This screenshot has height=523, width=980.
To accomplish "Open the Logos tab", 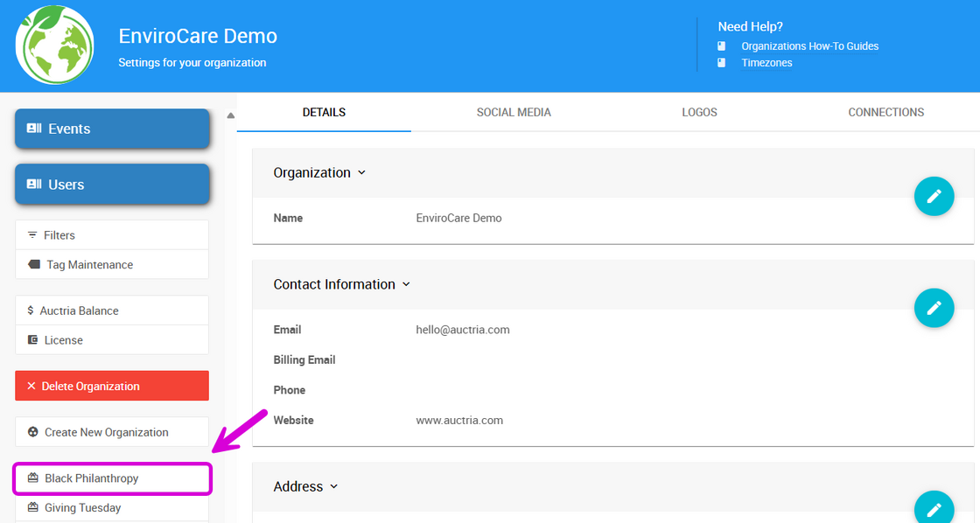I will click(699, 113).
